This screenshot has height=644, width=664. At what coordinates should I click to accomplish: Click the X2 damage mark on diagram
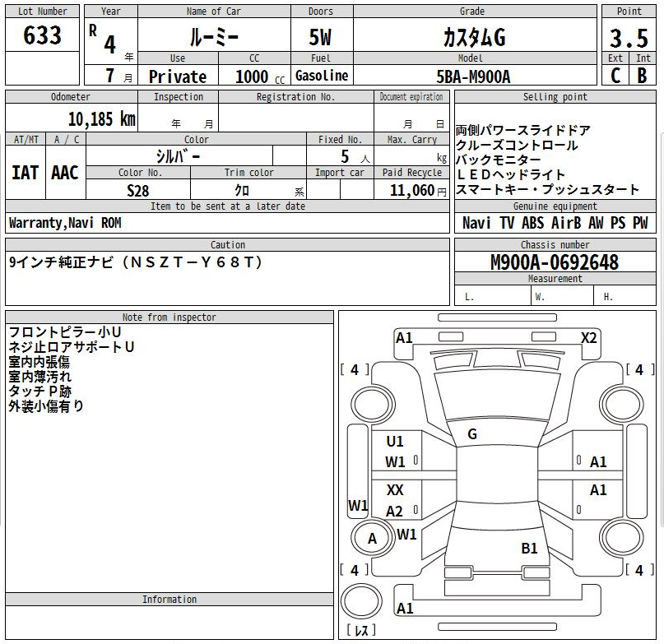click(588, 338)
